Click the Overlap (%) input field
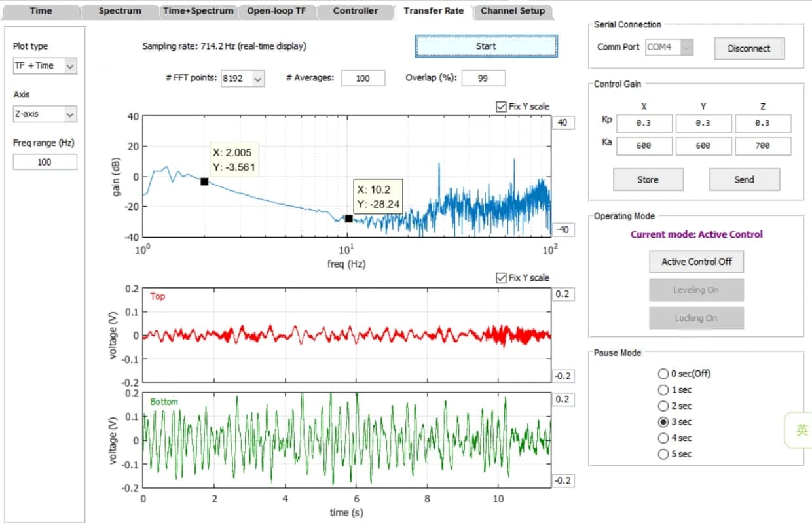The width and height of the screenshot is (812, 528). click(483, 79)
